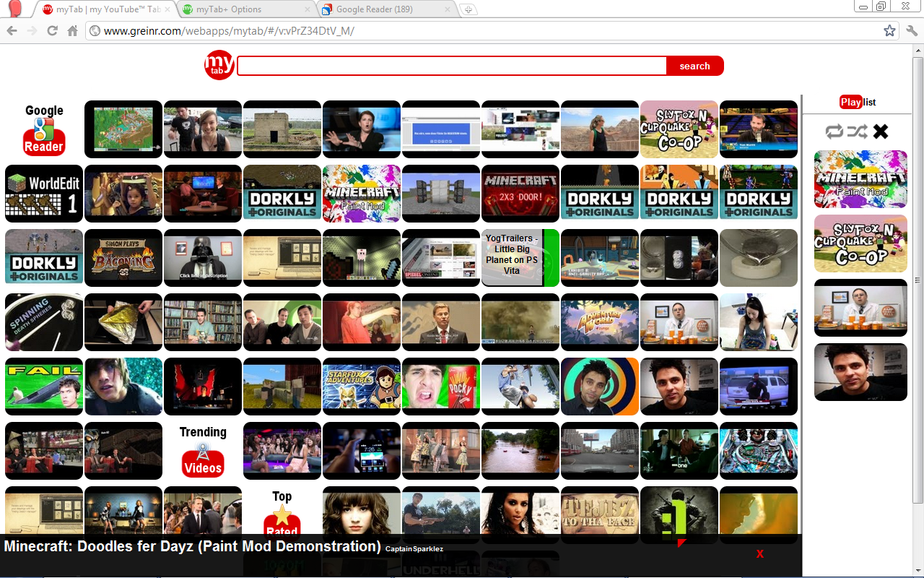Open a new browser tab
This screenshot has height=578, width=924.
click(468, 9)
